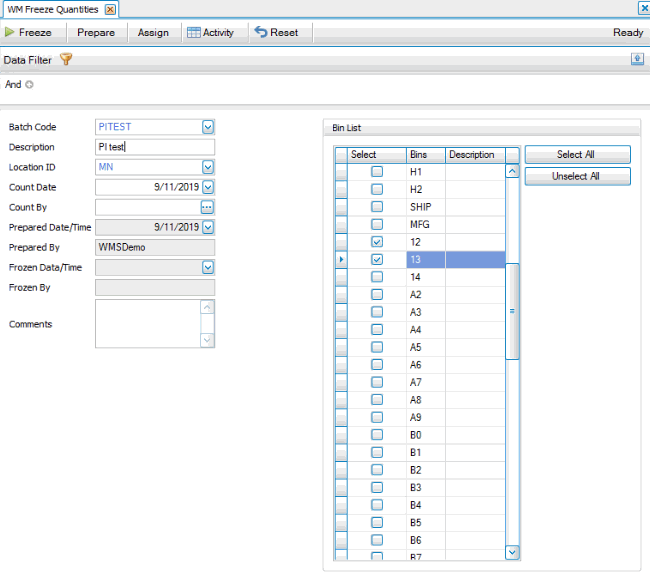This screenshot has height=574, width=650.
Task: Add a filter condition beside And
Action: 29,85
